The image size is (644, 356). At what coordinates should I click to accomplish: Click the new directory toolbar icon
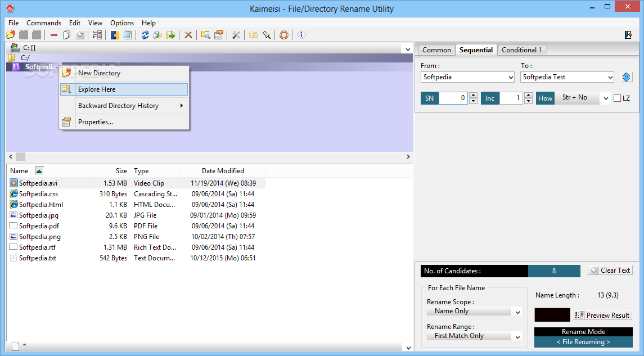pos(11,35)
